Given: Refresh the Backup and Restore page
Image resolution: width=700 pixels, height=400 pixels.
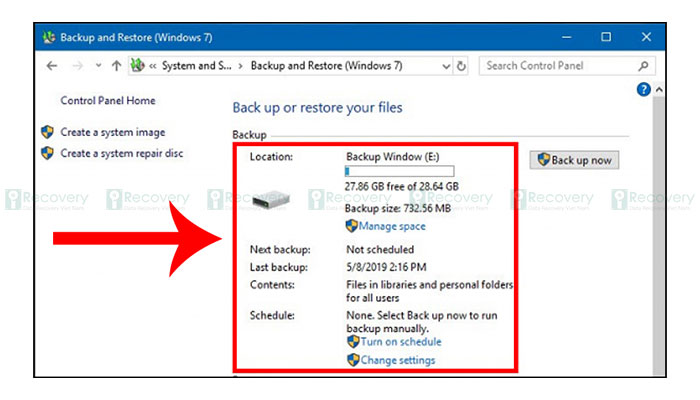Looking at the screenshot, I should point(461,67).
